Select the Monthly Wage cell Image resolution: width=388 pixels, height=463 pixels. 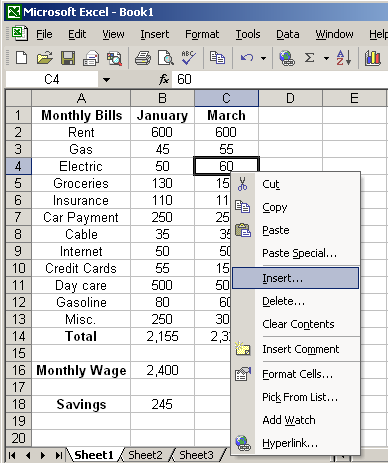[x=81, y=370]
